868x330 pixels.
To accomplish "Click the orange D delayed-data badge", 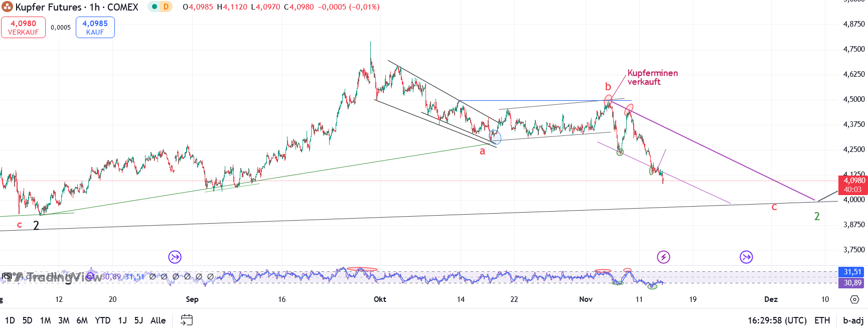I will click(x=166, y=7).
